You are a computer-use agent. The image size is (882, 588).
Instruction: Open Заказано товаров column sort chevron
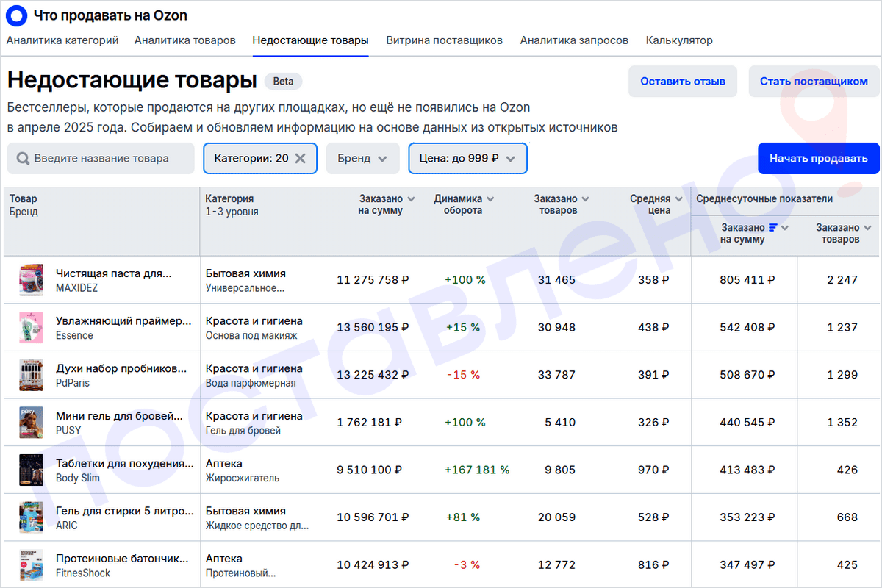coord(585,199)
